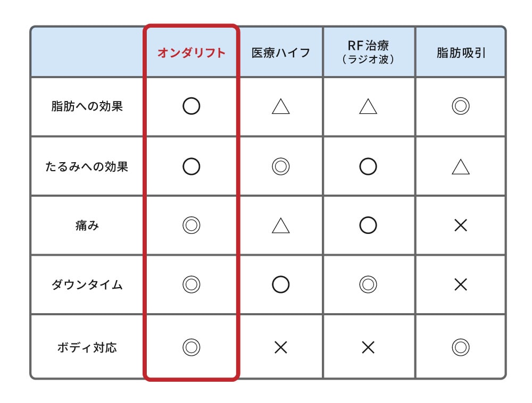Click the double circle for 脂肪吸引 脂肪への効果

[460, 106]
